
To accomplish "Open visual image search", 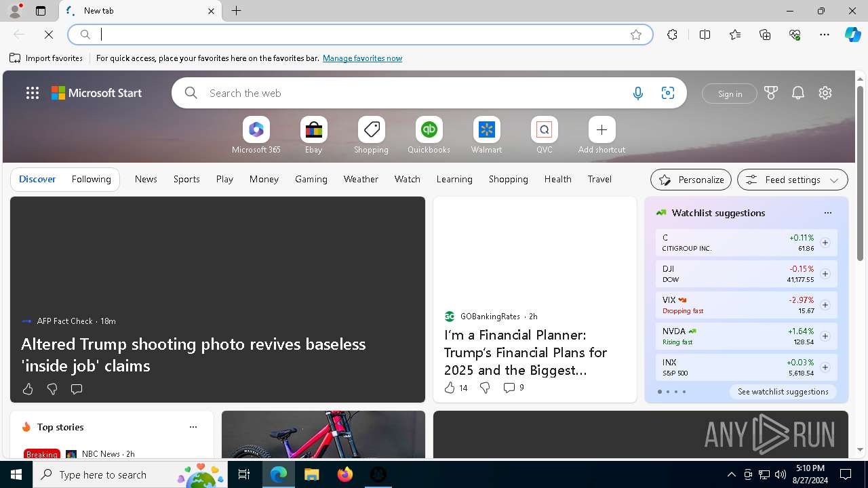I will [668, 94].
